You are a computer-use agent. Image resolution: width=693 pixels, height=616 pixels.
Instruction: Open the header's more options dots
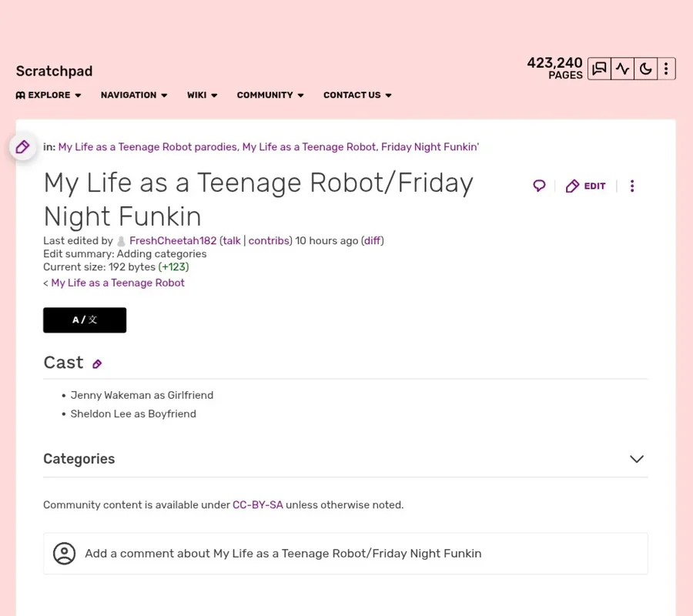666,69
